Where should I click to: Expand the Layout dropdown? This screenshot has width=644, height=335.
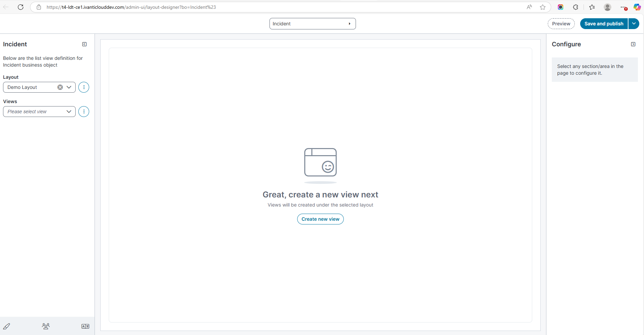69,87
